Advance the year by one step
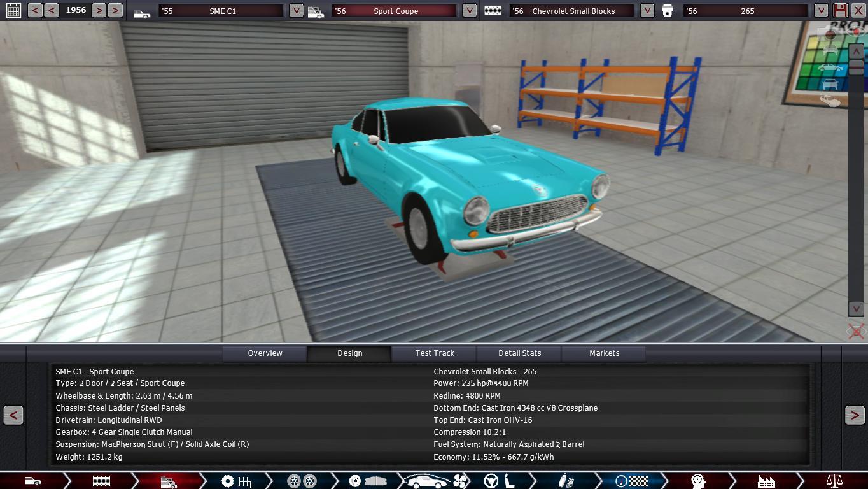The image size is (868, 489). pos(99,10)
